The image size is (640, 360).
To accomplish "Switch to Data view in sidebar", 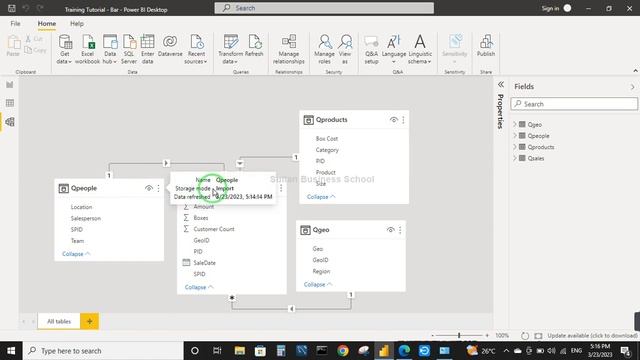I will 10,103.
